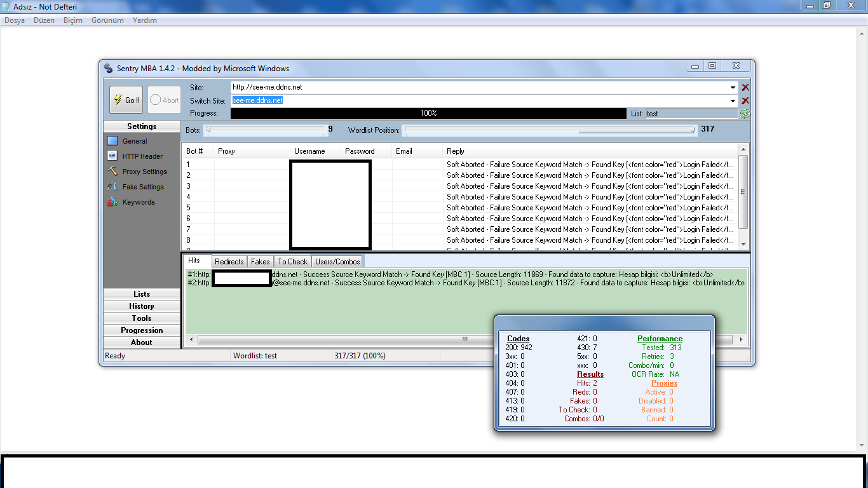
Task: Open Proxy Settings hammer icon
Action: [x=112, y=172]
